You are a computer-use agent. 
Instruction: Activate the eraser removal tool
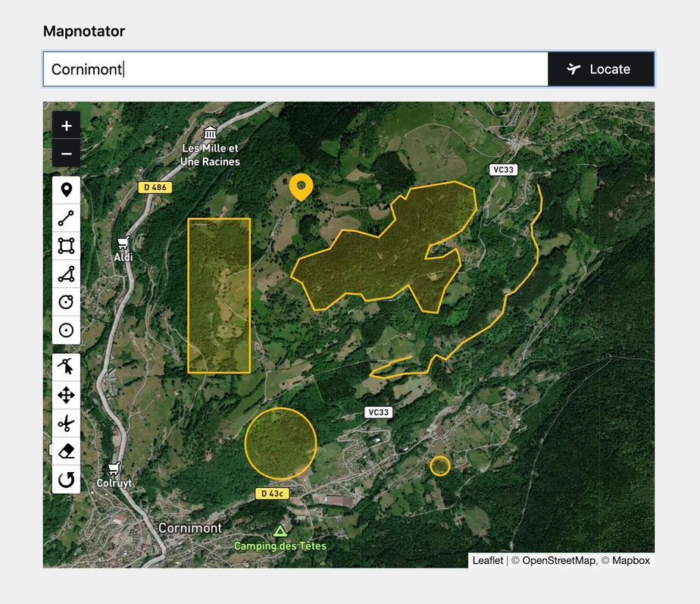pos(67,452)
